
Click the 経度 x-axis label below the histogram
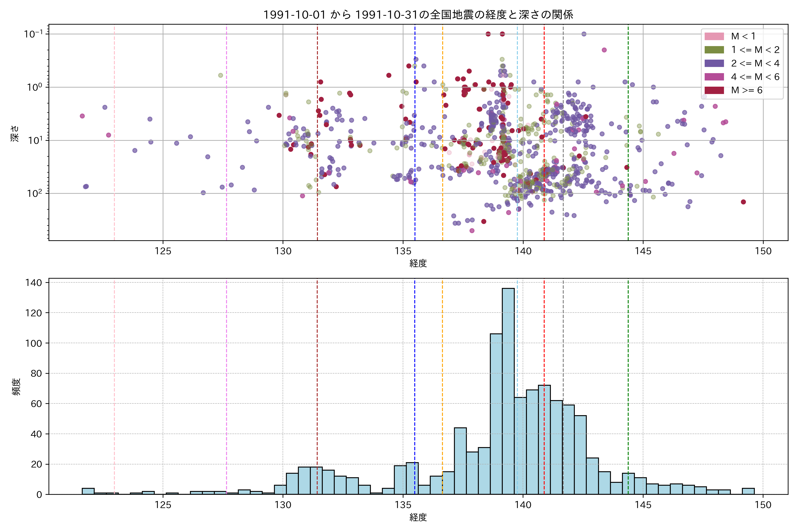pyautogui.click(x=418, y=517)
